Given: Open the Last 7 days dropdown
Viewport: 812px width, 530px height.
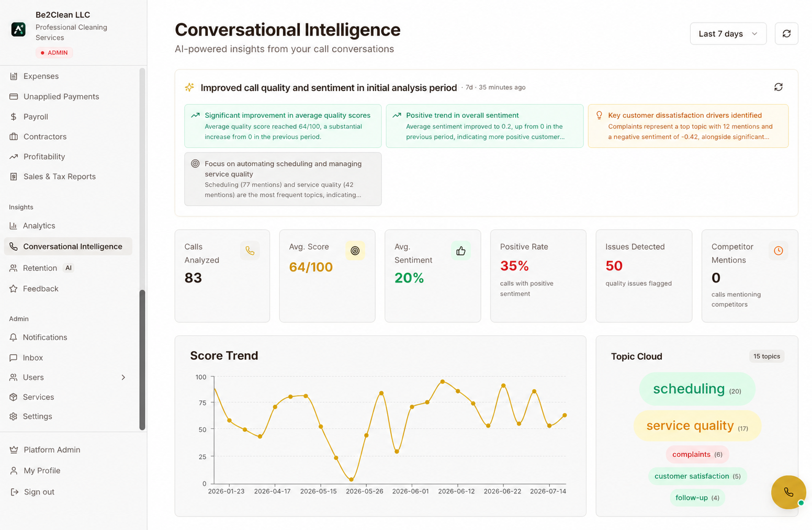Looking at the screenshot, I should point(728,33).
